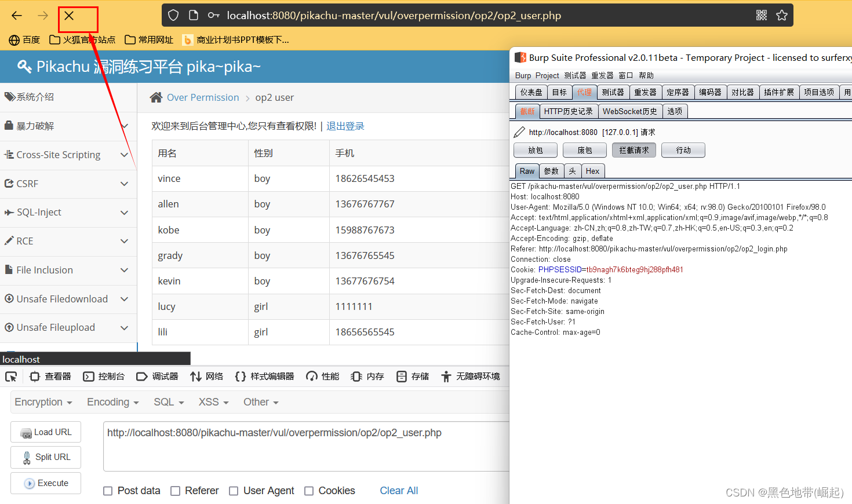The width and height of the screenshot is (852, 504).
Task: Click the Load URL button in HackBar
Action: point(46,432)
